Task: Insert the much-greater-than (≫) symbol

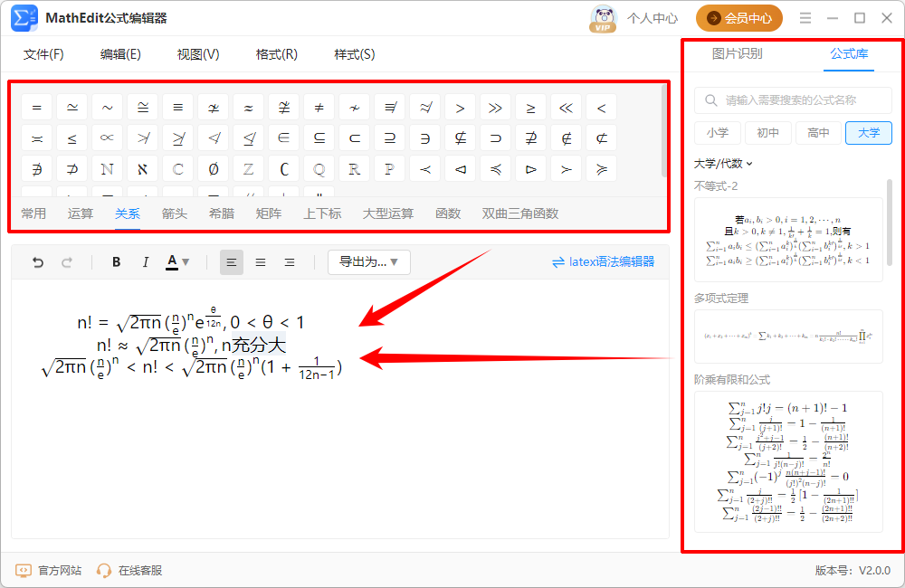Action: pos(495,108)
